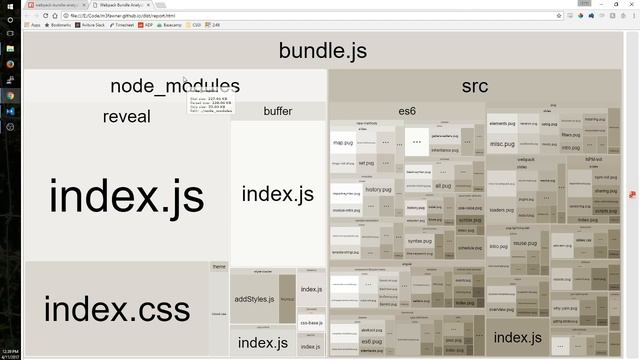The image size is (640, 360).
Task: Click the map.pug block
Action: click(343, 143)
